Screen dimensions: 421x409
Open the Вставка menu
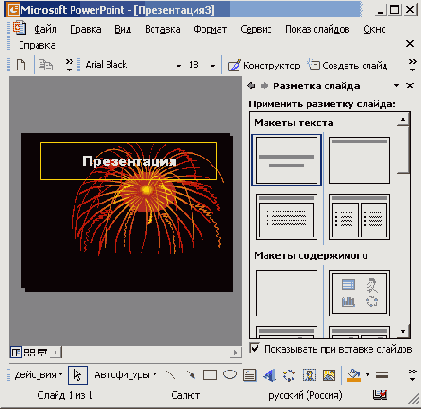point(163,30)
